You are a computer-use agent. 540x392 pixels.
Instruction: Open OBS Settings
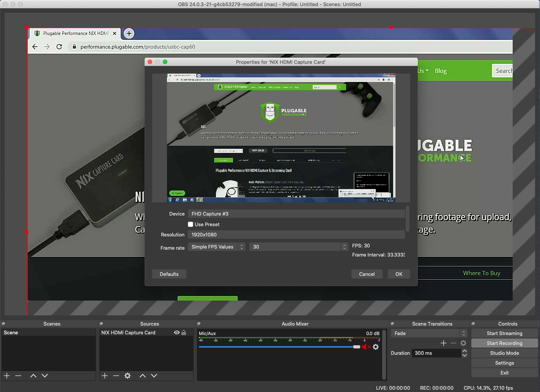click(x=505, y=363)
